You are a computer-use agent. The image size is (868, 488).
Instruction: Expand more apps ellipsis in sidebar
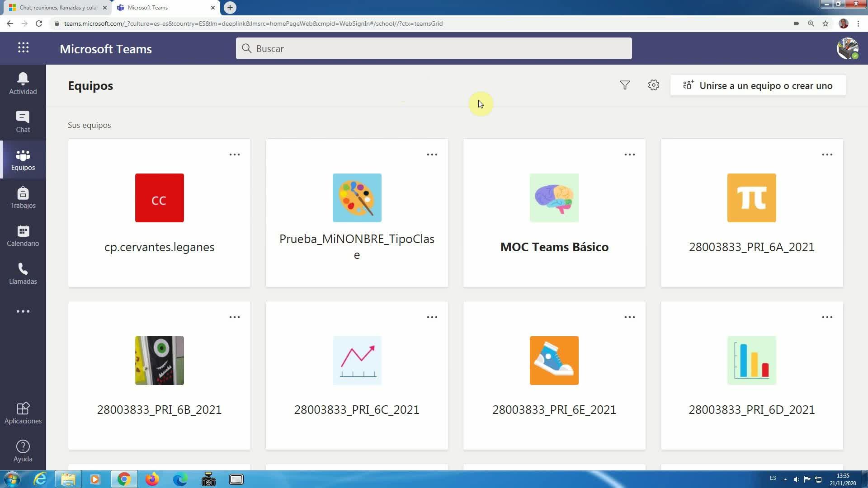(23, 311)
